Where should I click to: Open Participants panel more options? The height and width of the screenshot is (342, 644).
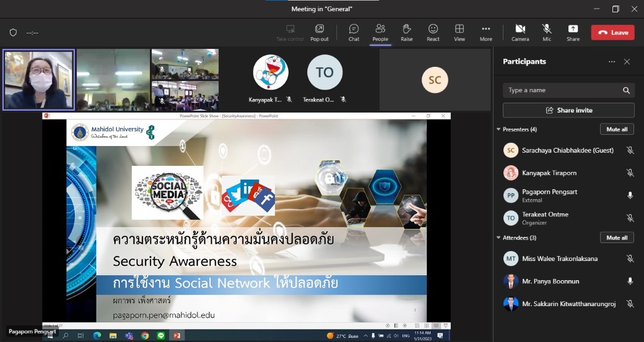pyautogui.click(x=612, y=62)
